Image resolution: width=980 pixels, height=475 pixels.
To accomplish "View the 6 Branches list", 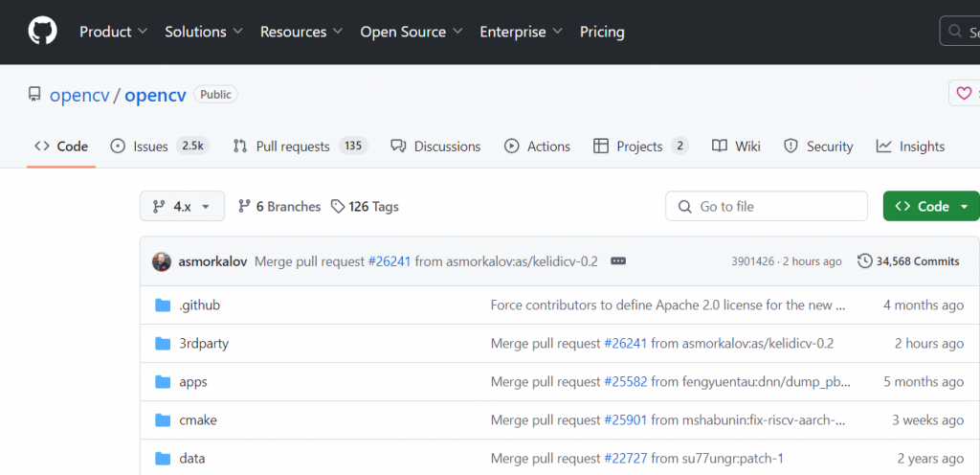I will pos(279,207).
